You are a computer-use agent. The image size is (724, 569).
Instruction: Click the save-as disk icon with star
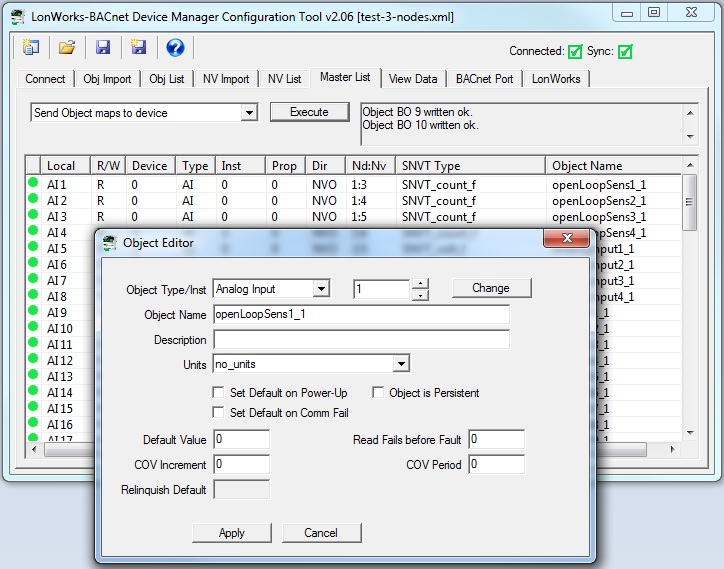tap(139, 48)
